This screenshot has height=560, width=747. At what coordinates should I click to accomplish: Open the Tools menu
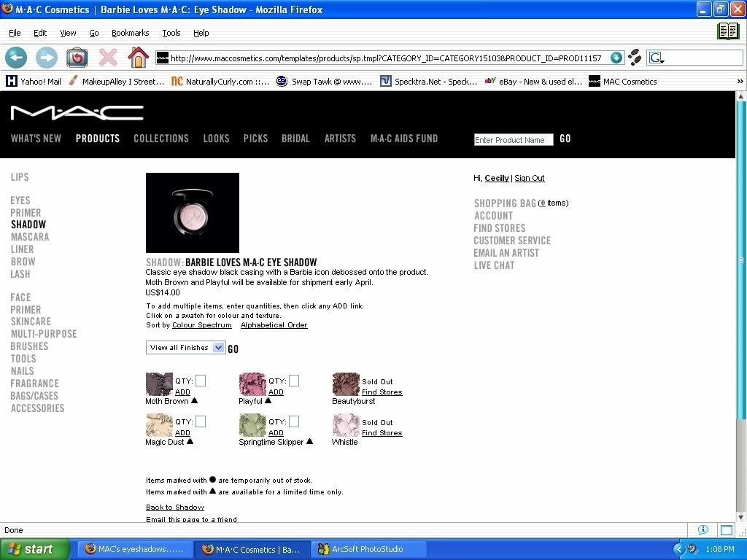click(x=171, y=33)
